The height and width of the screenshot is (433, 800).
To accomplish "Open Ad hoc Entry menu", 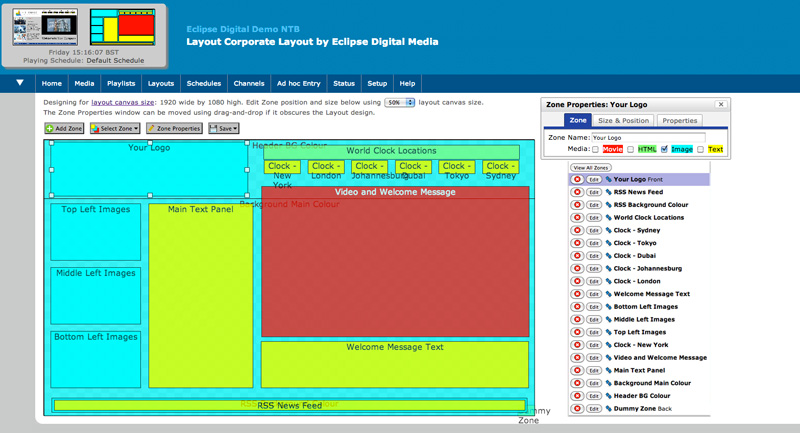I will [x=298, y=84].
